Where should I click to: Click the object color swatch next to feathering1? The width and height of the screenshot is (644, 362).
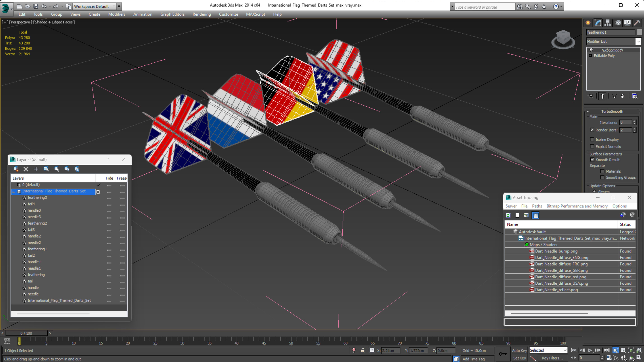click(x=639, y=32)
